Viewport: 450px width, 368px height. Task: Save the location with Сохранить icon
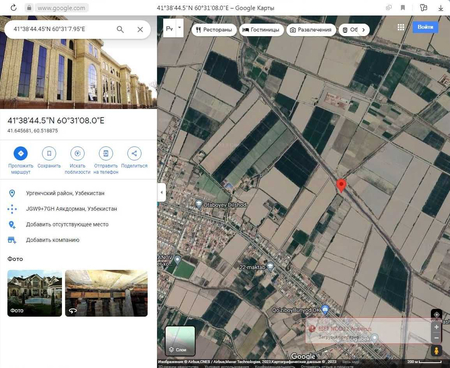49,153
